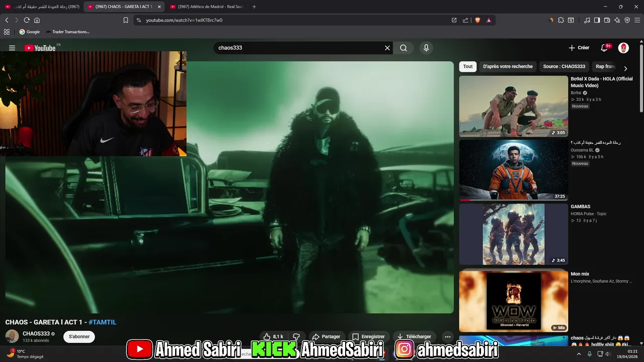Share video with Partager button
644x362 pixels.
tap(326, 337)
